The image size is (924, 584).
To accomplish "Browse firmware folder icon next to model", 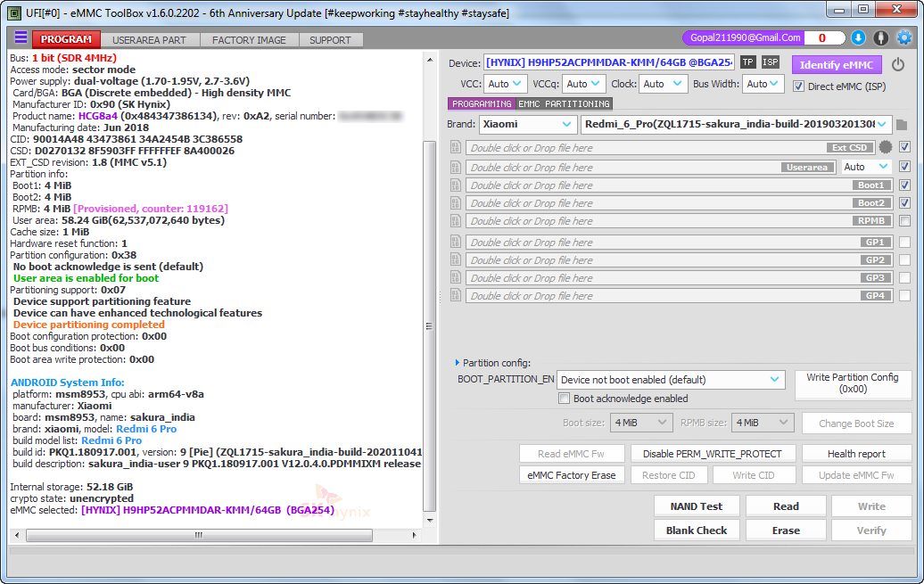I will point(902,125).
